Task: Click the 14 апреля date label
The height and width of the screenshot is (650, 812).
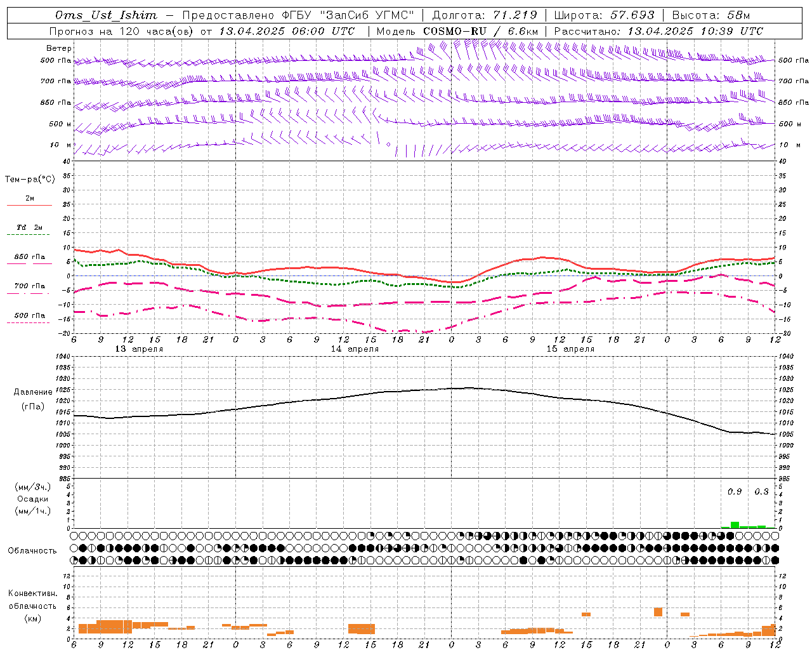Action: 355,349
